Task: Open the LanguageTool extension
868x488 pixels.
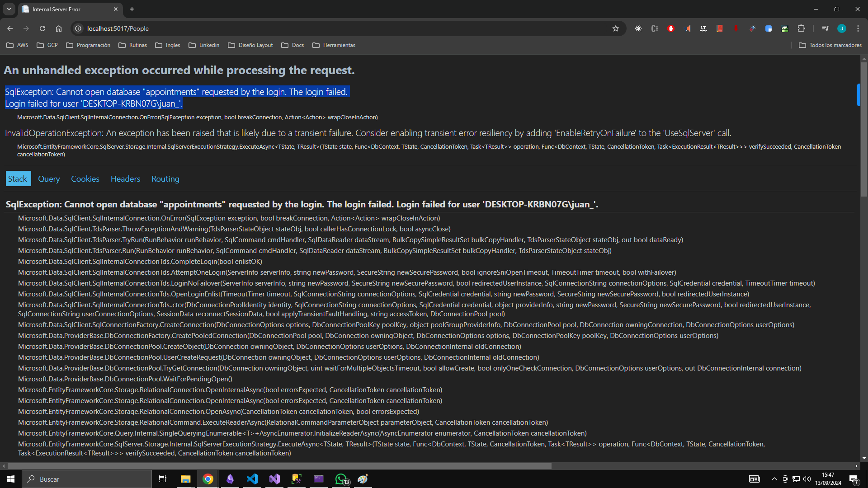Action: click(x=703, y=28)
